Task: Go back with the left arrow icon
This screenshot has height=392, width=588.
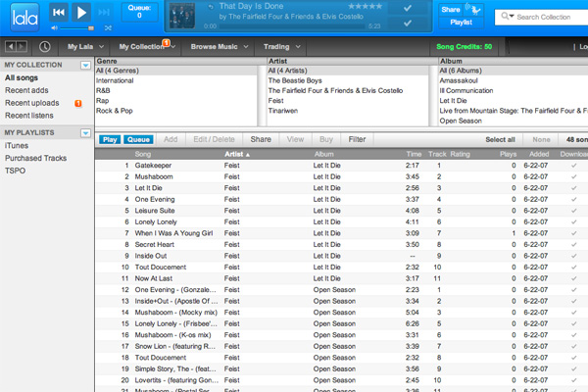Action: tap(11, 46)
